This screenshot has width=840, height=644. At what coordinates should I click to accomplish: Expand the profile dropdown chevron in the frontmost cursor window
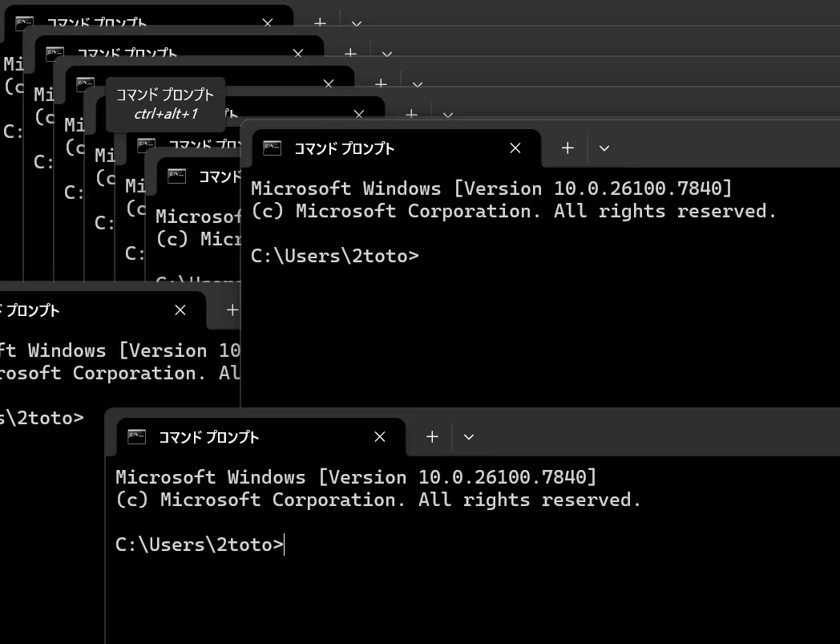pos(469,437)
